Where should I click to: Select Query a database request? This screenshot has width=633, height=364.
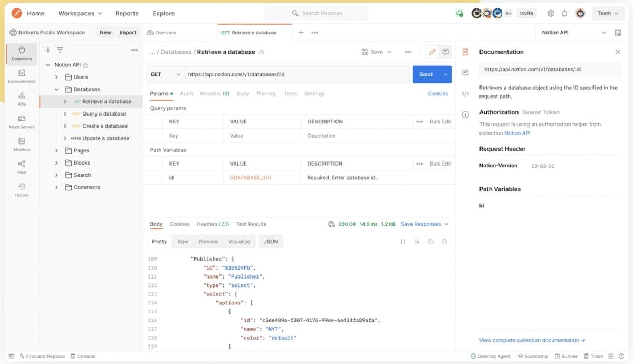coord(104,114)
